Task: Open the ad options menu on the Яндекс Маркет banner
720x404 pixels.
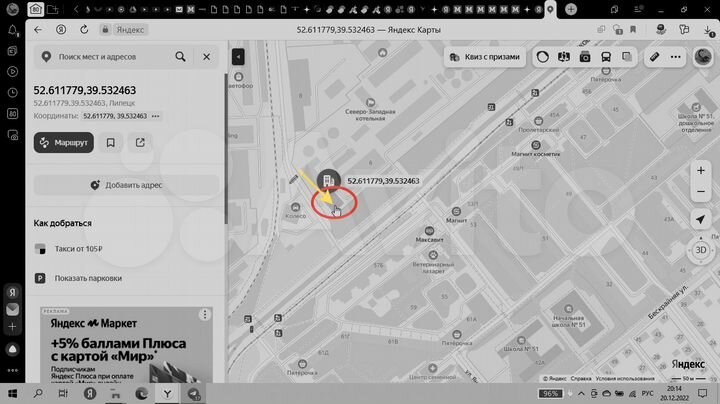Action: (205, 314)
